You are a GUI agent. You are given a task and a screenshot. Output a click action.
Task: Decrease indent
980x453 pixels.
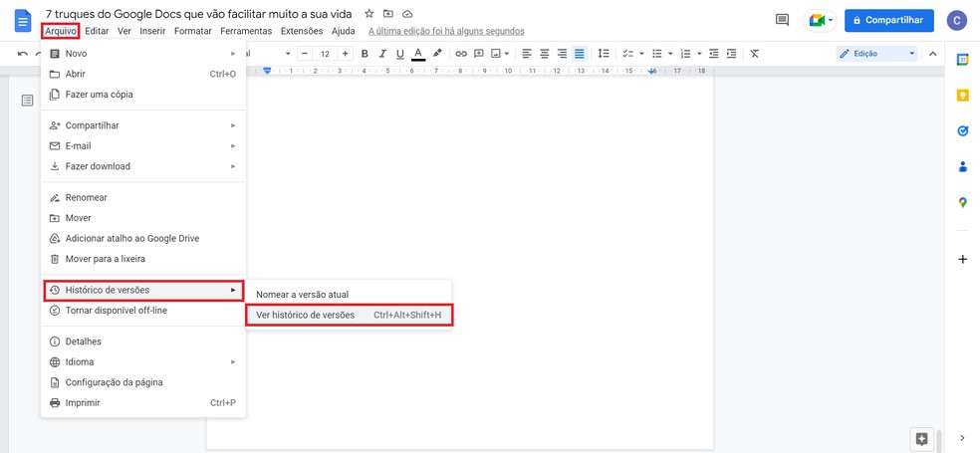point(714,54)
